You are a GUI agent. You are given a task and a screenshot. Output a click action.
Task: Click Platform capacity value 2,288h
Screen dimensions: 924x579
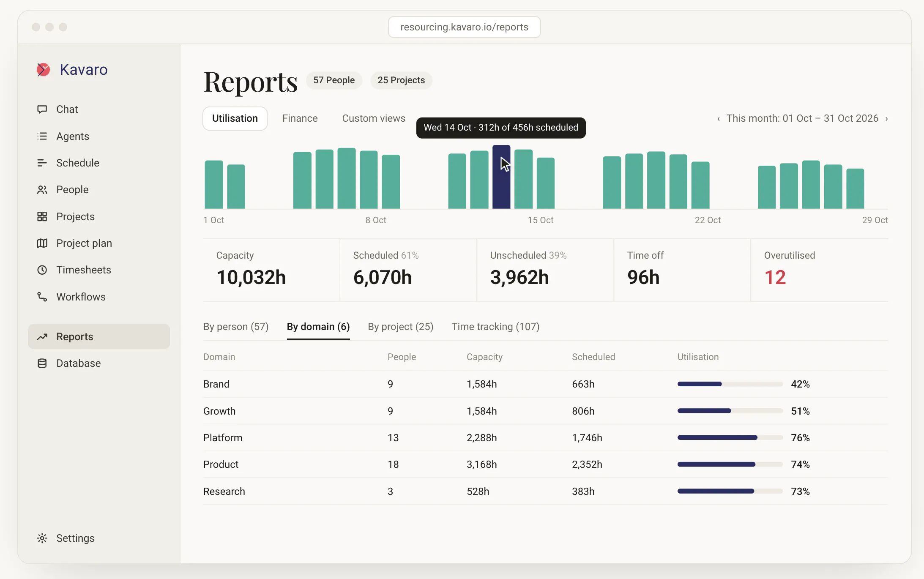[482, 438]
